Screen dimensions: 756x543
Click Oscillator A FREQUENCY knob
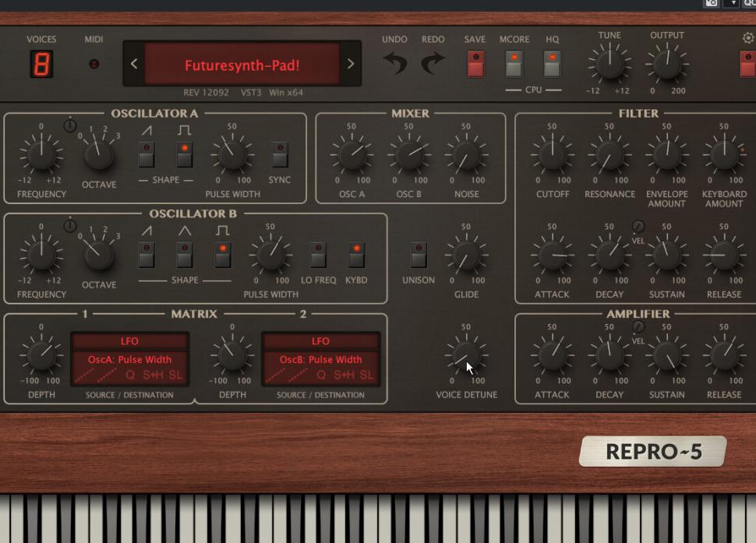coord(41,154)
